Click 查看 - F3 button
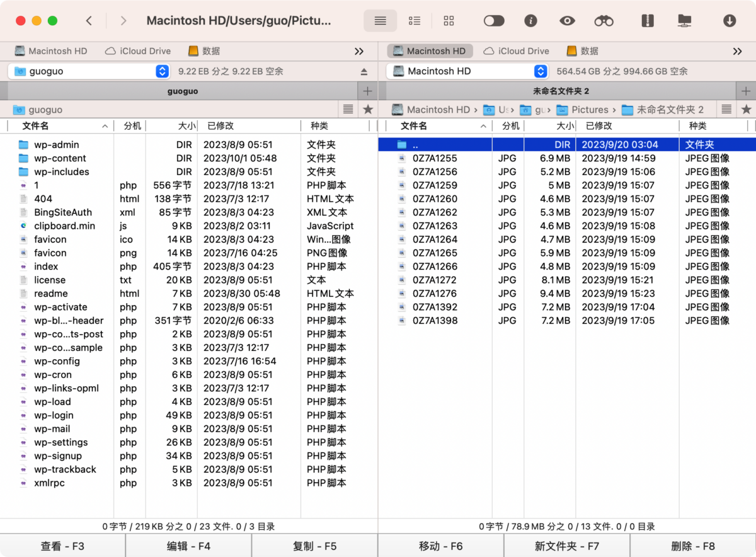The height and width of the screenshot is (557, 756). tap(62, 546)
